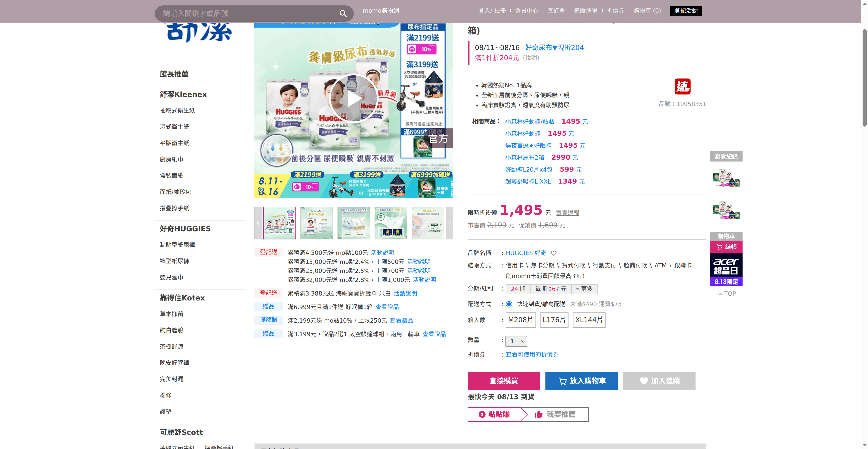
Task: Click the search magnifier icon
Action: [343, 14]
